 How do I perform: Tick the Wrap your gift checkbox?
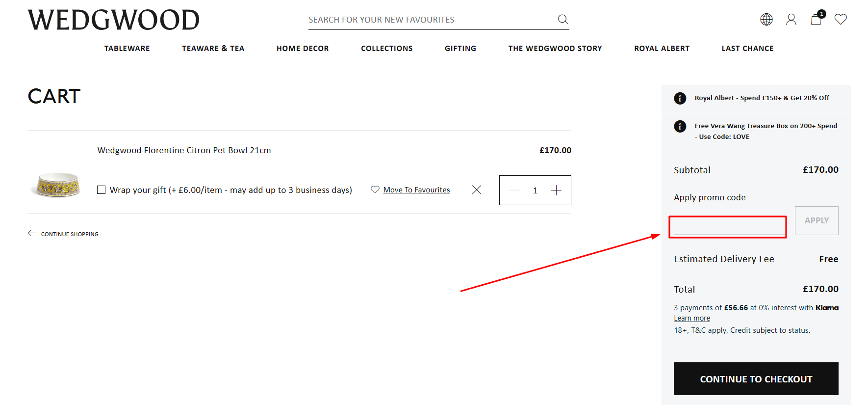pos(102,190)
